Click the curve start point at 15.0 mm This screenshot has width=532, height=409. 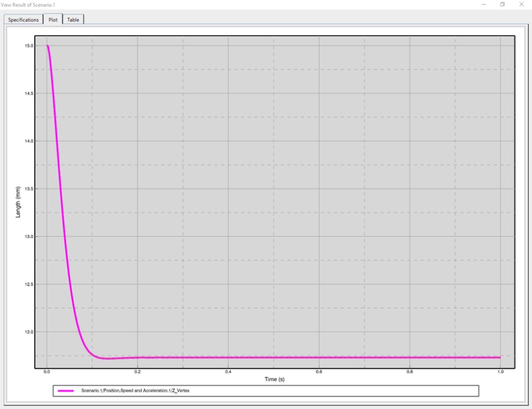(x=47, y=45)
